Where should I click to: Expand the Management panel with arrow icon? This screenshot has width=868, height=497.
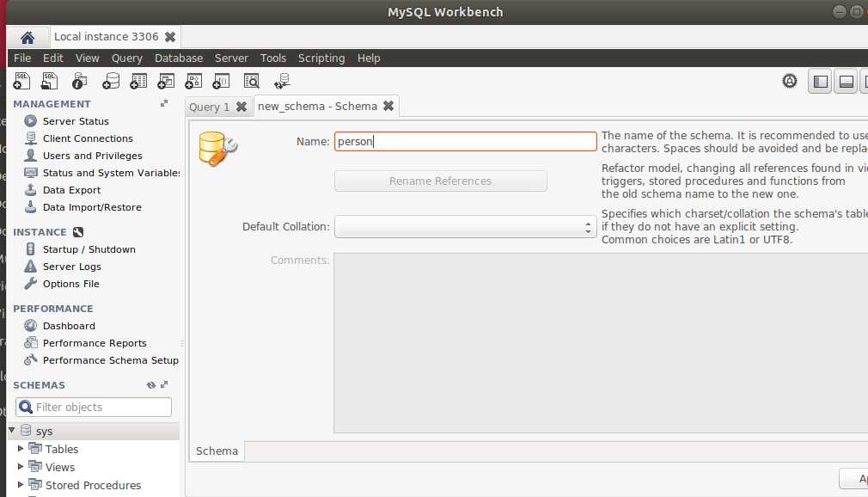click(x=164, y=103)
